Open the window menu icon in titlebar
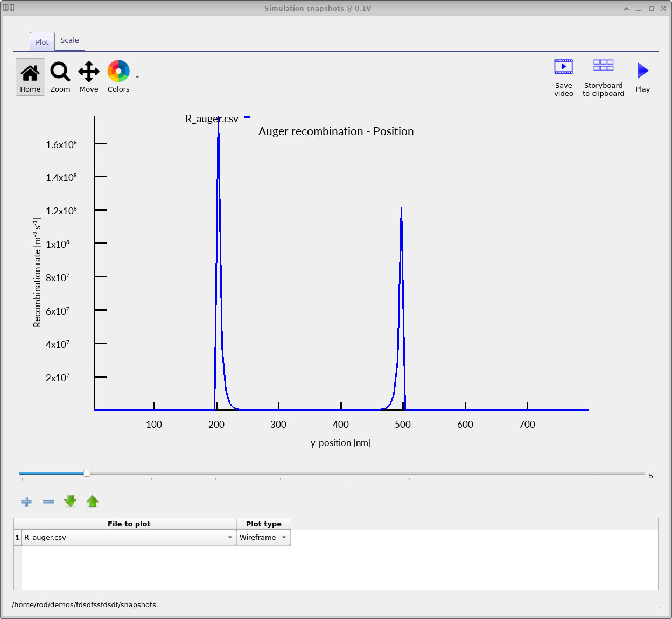Viewport: 672px width, 619px height. click(x=9, y=8)
